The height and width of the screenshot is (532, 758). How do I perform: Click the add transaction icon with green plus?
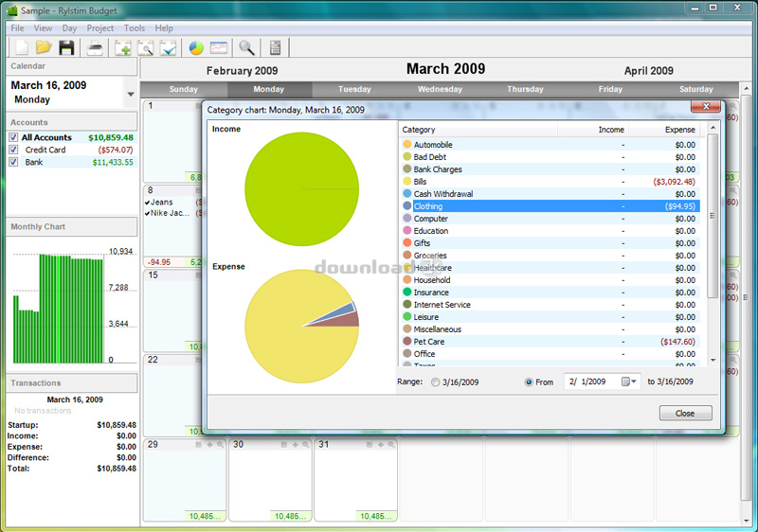click(123, 47)
